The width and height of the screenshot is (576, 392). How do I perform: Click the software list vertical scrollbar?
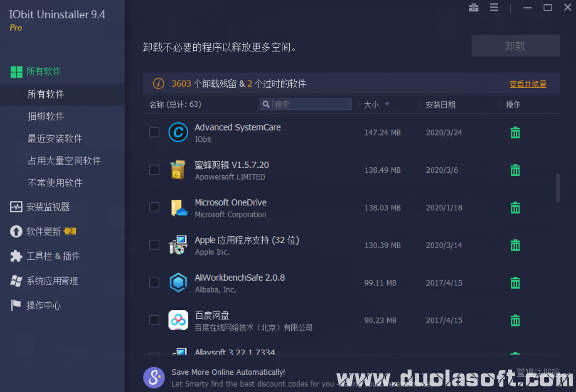coord(558,188)
